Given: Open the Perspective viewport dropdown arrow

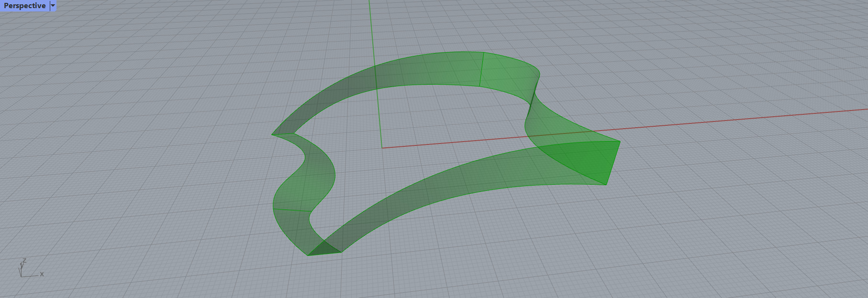Looking at the screenshot, I should pos(53,6).
